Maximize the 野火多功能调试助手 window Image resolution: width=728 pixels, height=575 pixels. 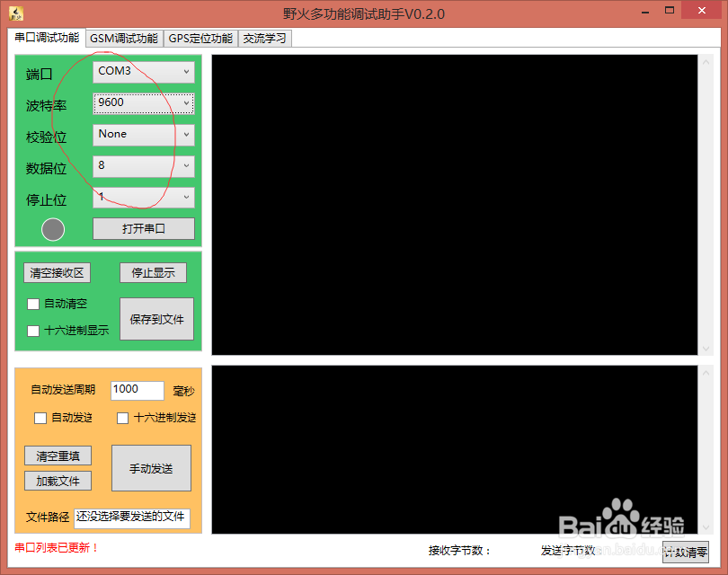pyautogui.click(x=670, y=10)
